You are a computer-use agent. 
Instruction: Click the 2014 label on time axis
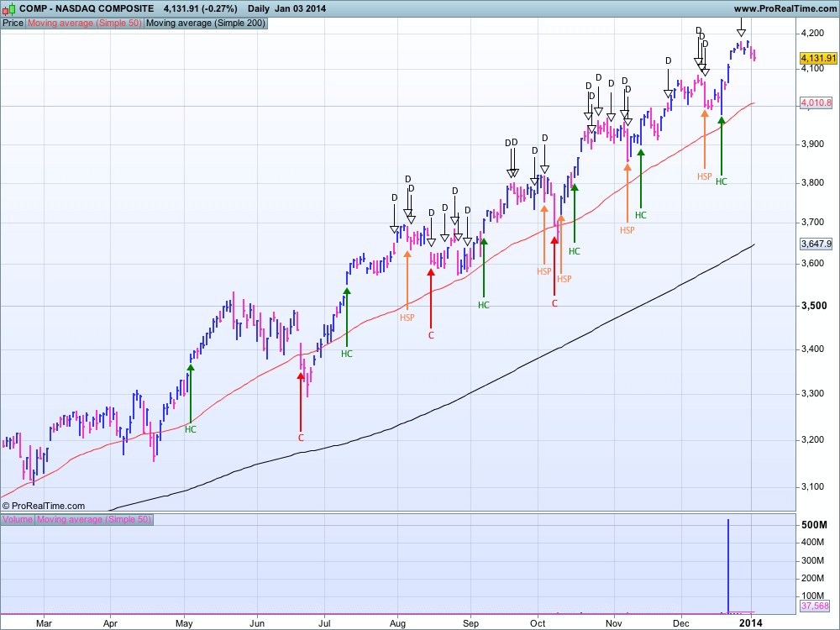coord(751,622)
